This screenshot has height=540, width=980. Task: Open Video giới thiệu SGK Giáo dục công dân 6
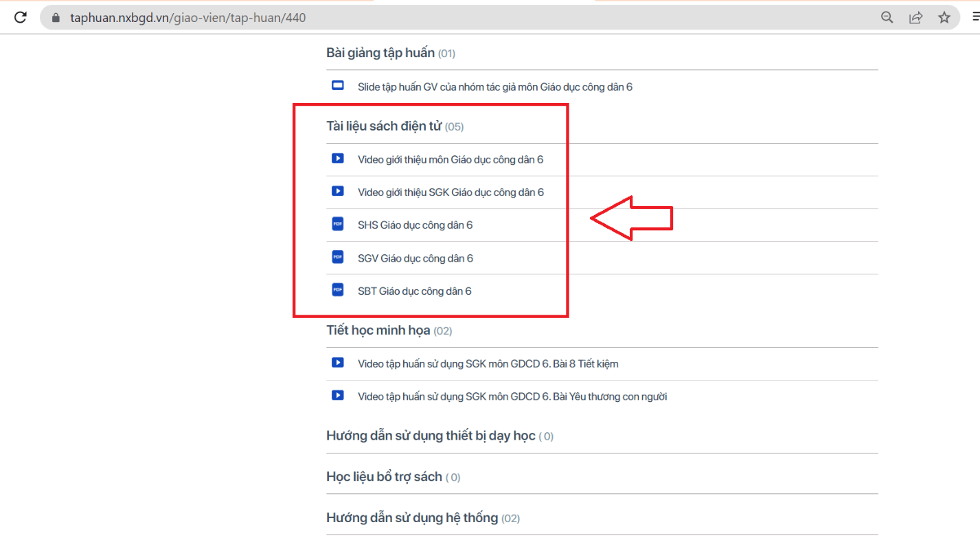(x=451, y=192)
